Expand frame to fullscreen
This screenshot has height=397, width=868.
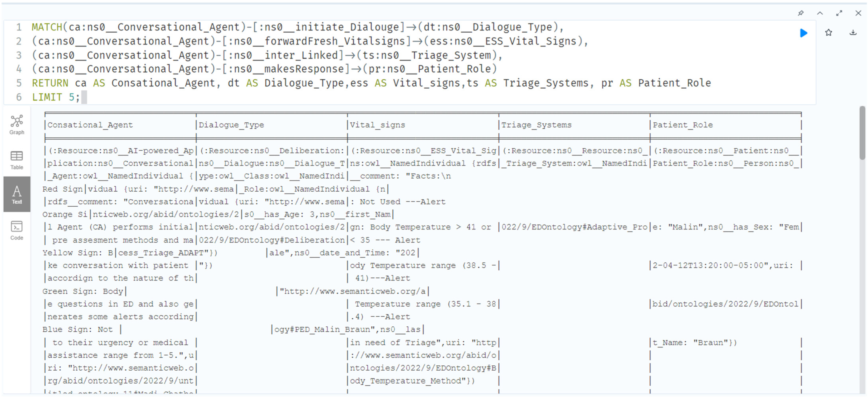(x=839, y=13)
